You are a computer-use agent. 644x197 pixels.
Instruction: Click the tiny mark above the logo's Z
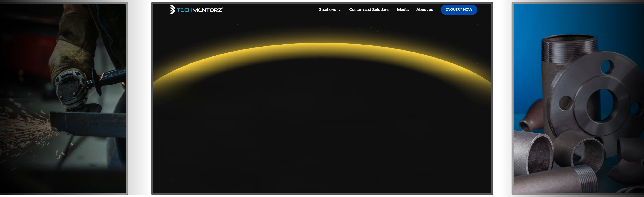(221, 8)
